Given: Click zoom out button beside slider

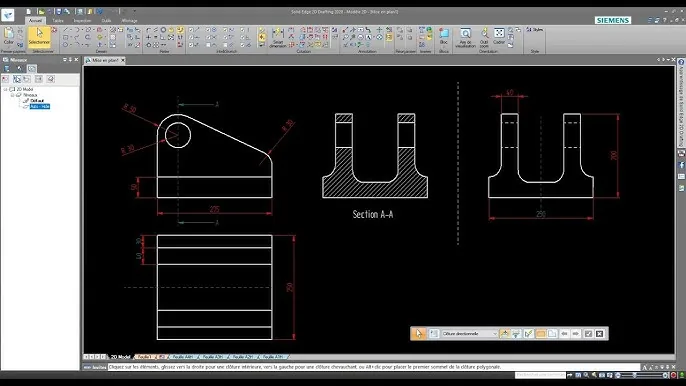Looking at the screenshot, I should coord(617,375).
